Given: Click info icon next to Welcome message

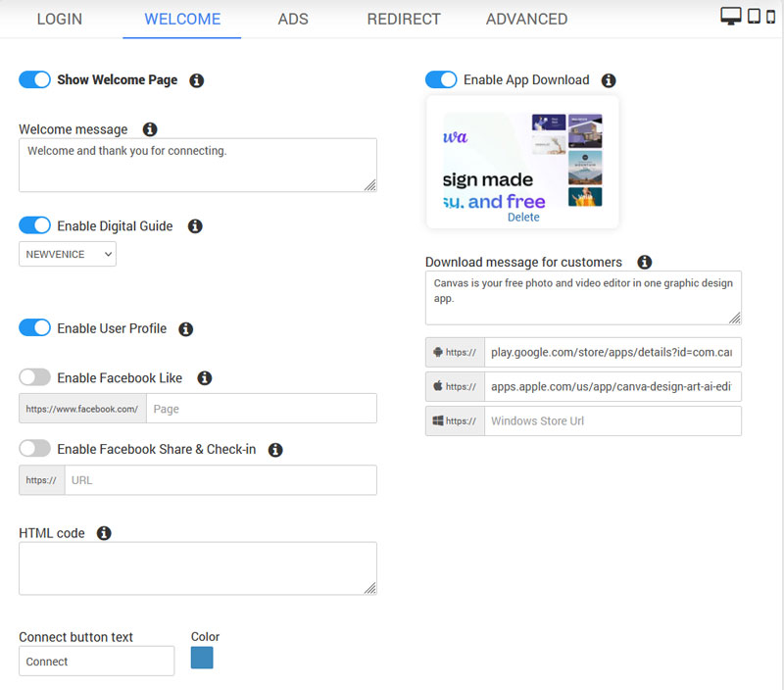Looking at the screenshot, I should (x=150, y=129).
